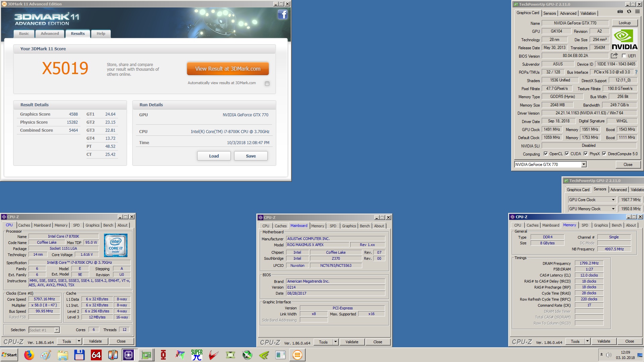Click the GPU-Z title bar app icon

coord(516,4)
